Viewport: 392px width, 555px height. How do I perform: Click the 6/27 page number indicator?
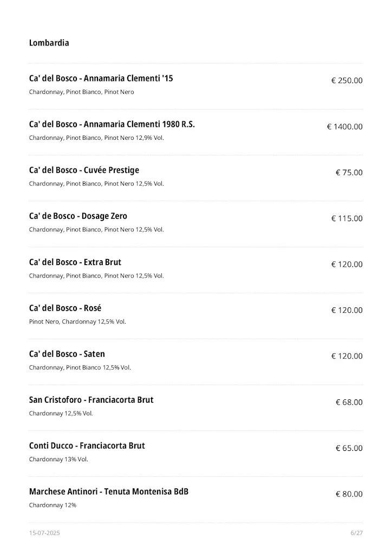(x=356, y=533)
